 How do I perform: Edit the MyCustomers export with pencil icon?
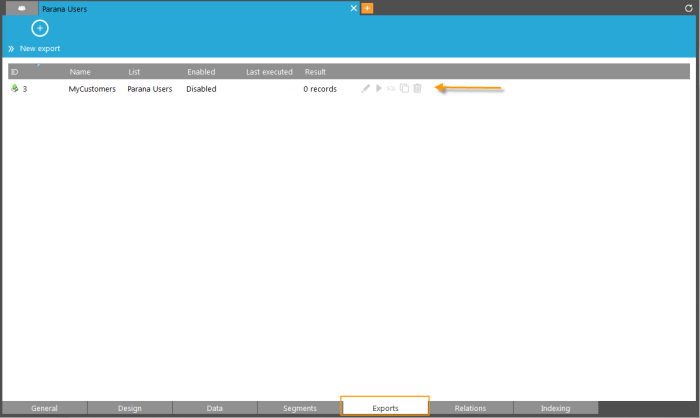pyautogui.click(x=366, y=89)
